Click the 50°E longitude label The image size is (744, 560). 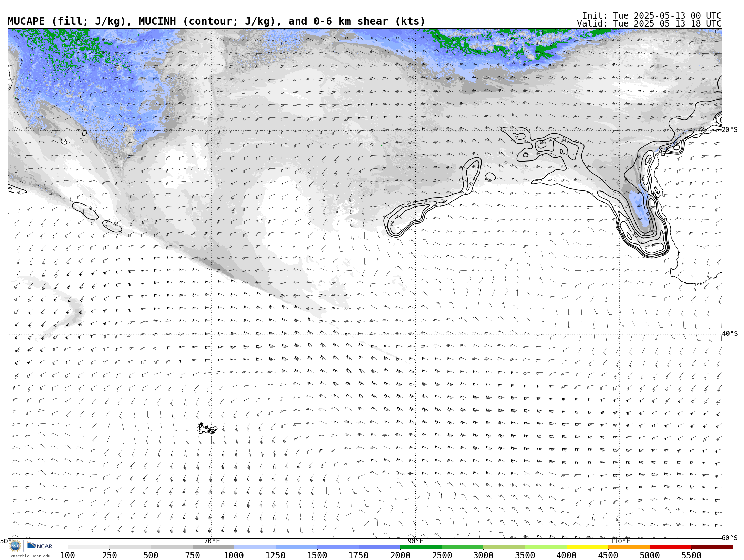click(8, 541)
